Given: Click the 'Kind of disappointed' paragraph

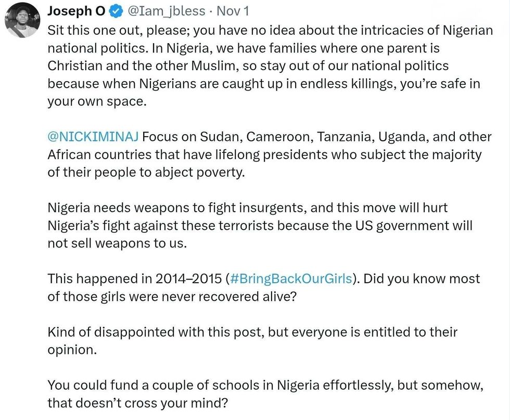Looking at the screenshot, I should [x=252, y=340].
